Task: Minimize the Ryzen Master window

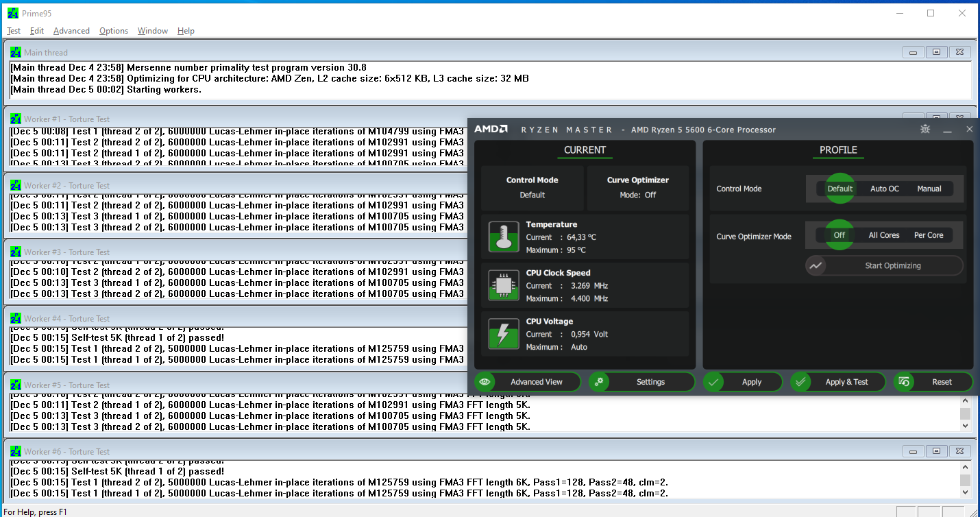Action: pyautogui.click(x=948, y=130)
